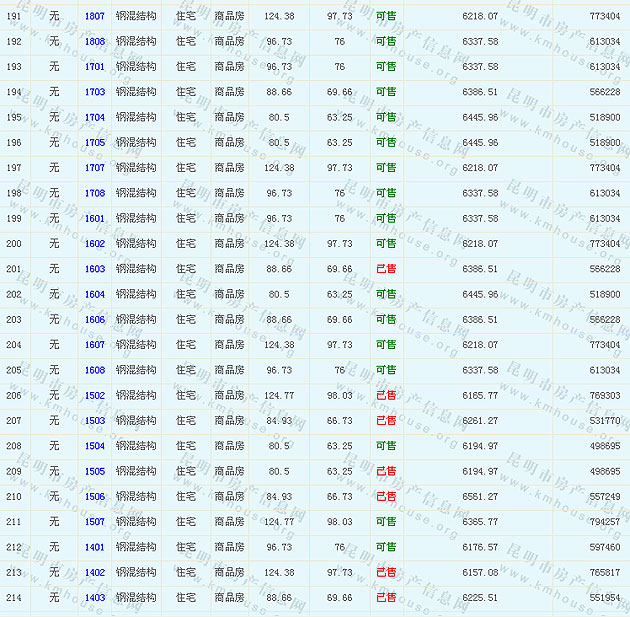The height and width of the screenshot is (617, 630).
Task: Click 可售 status in row 212
Action: coord(386,547)
